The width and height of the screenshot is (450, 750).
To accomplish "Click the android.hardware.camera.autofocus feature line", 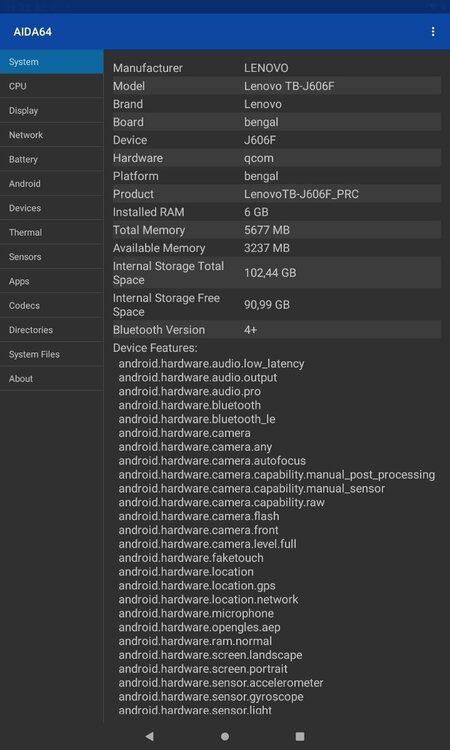I will tap(212, 461).
